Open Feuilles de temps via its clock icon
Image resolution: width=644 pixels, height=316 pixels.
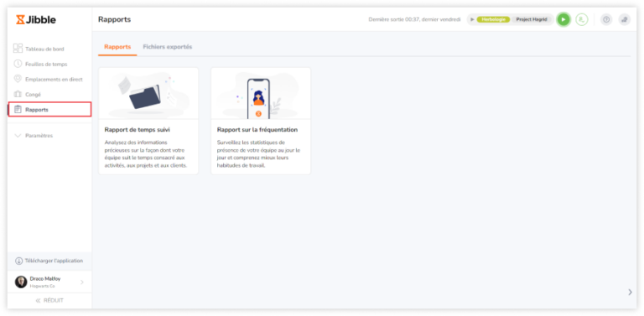(18, 64)
